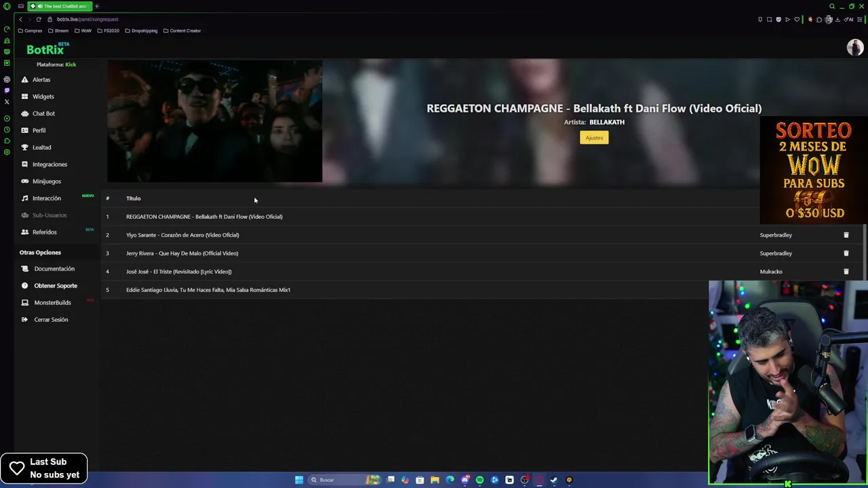Open the Dropshipping bookmarks folder
The height and width of the screenshot is (488, 868).
141,30
